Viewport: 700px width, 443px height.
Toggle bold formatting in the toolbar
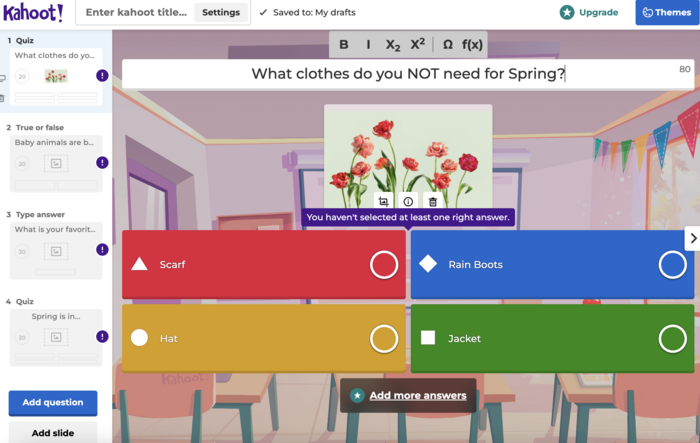coord(344,45)
